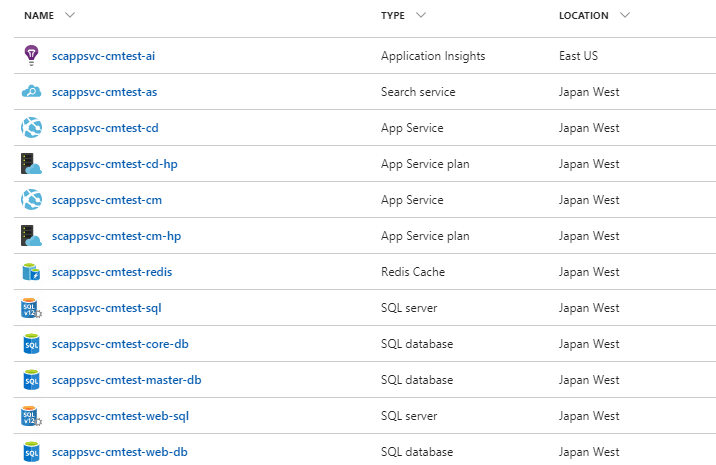Open the scappsvc-cmtest-core-db database link

[x=120, y=344]
